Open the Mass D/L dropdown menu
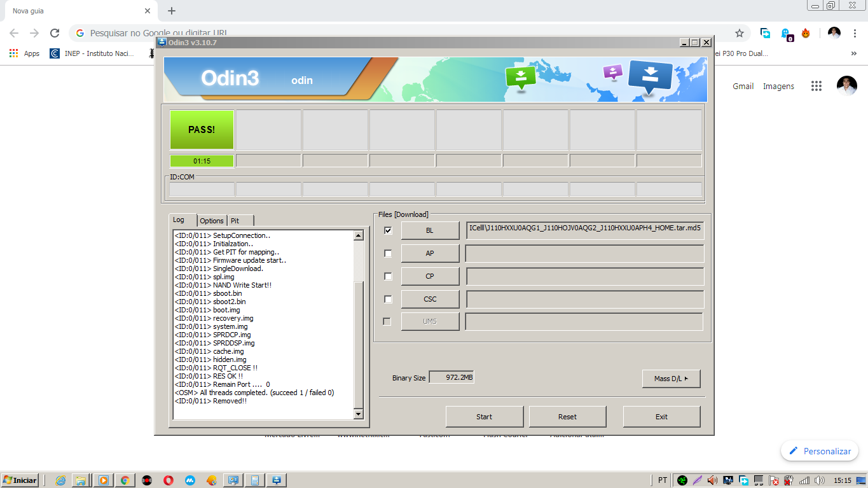Screen dimensions: 868x488 point(671,379)
